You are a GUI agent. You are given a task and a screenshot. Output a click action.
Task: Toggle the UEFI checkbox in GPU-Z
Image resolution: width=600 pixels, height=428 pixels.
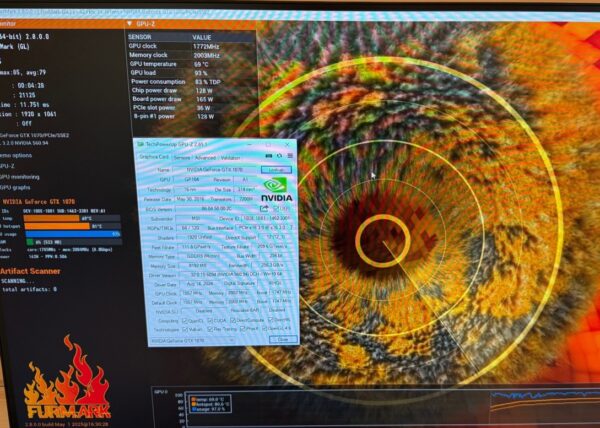tap(276, 208)
